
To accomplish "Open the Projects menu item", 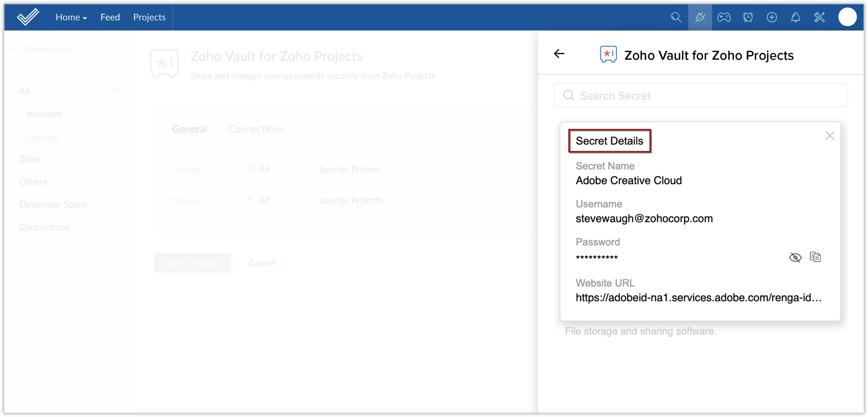I will 149,17.
